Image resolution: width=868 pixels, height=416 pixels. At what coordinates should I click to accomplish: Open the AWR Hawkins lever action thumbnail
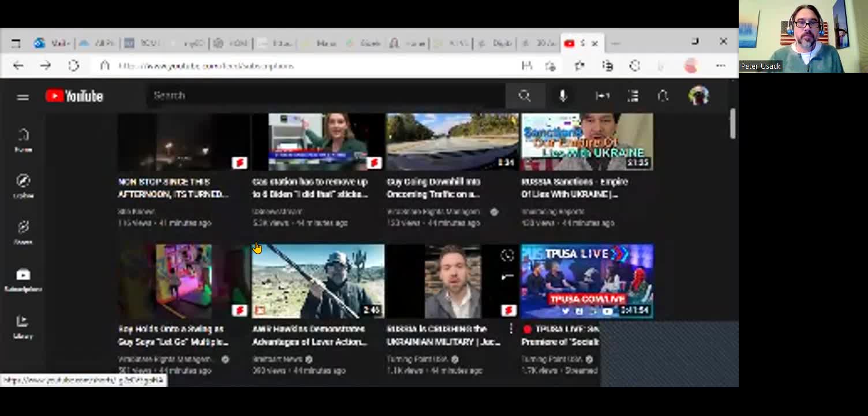pyautogui.click(x=318, y=281)
